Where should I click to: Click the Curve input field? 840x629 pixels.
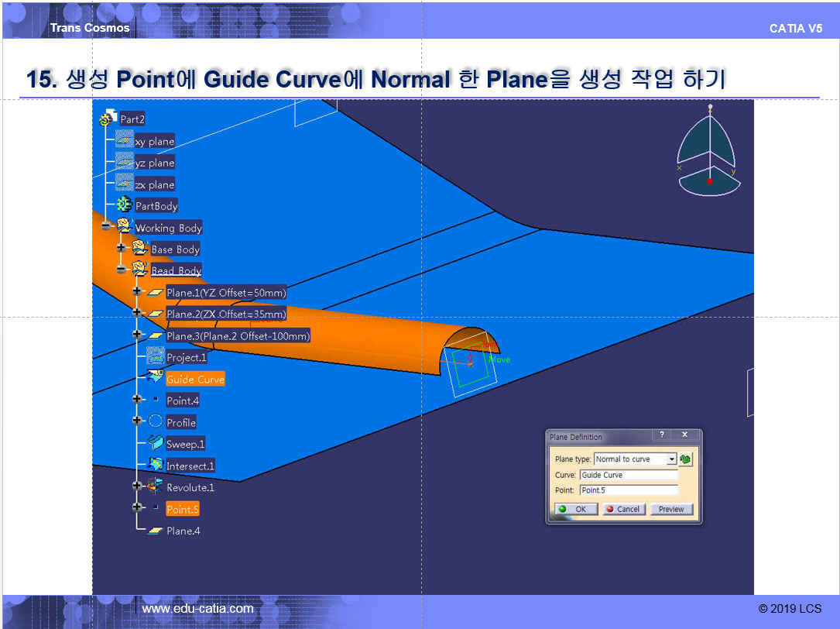pyautogui.click(x=628, y=475)
